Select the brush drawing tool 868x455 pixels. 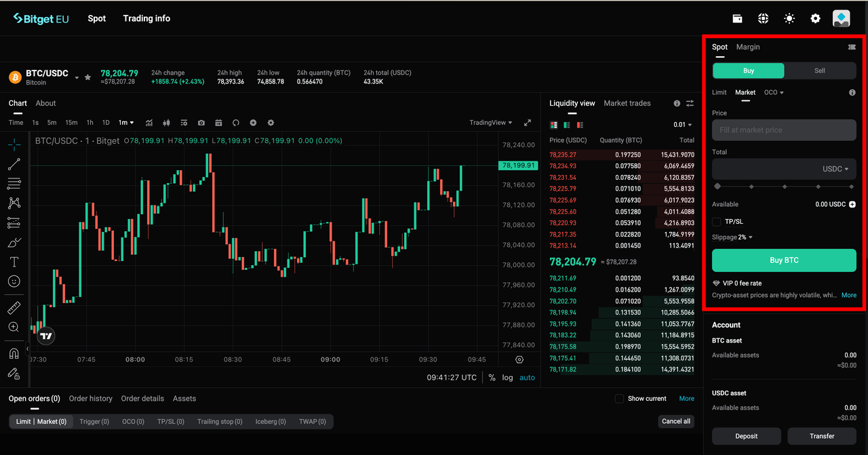[x=14, y=242]
